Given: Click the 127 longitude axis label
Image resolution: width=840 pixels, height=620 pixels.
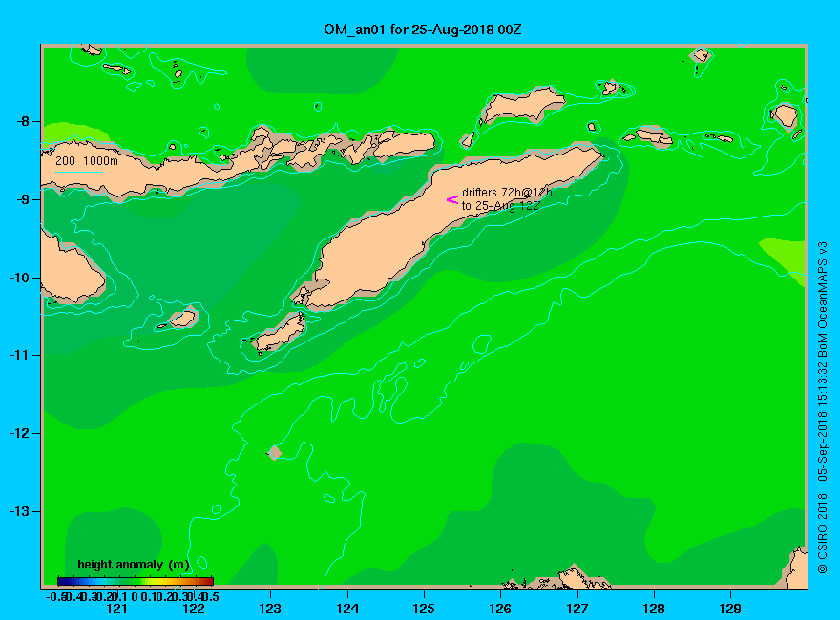Looking at the screenshot, I should (x=577, y=609).
